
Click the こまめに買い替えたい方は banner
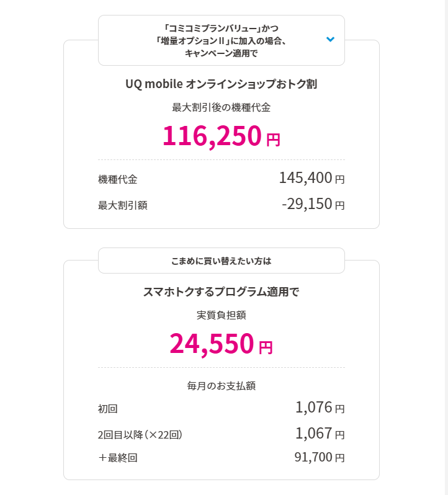pyautogui.click(x=221, y=261)
